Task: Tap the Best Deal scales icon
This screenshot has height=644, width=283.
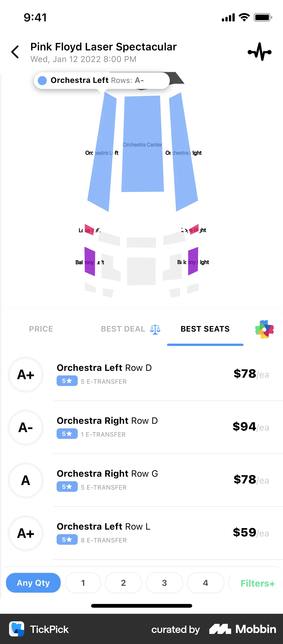Action: click(x=155, y=329)
